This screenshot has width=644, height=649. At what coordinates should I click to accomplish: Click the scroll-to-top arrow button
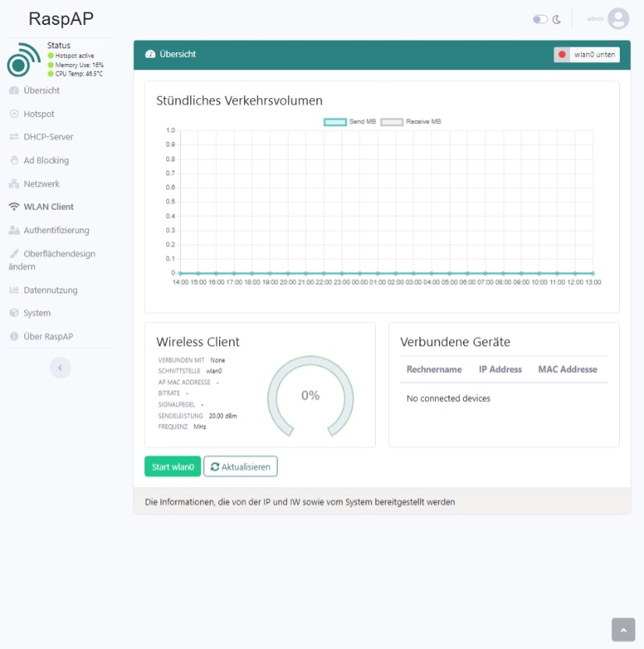pos(622,629)
